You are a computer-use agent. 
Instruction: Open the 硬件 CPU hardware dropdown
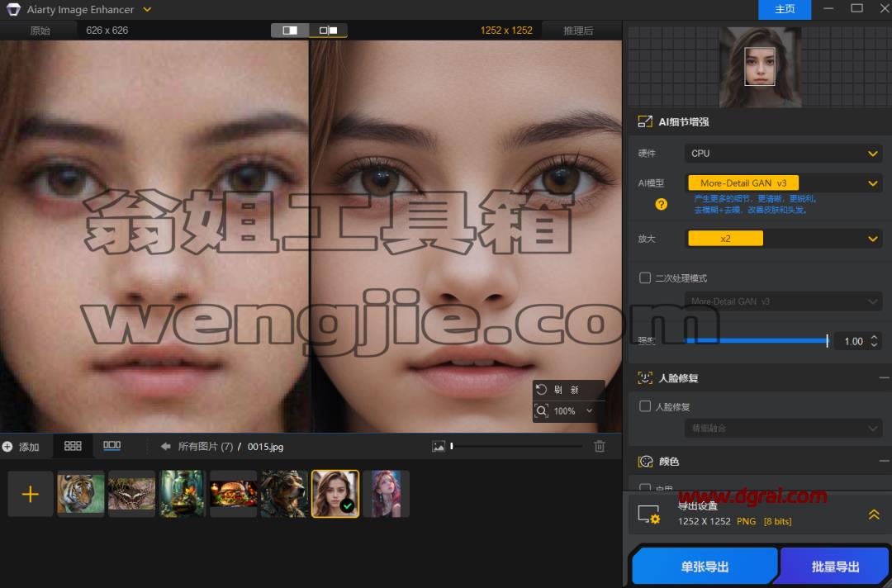tap(783, 154)
